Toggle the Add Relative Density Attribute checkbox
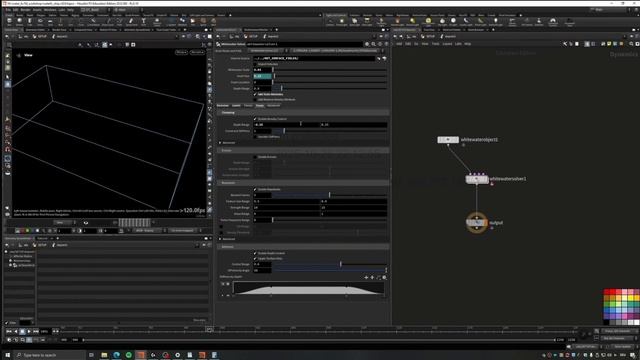This screenshot has height=360, width=640. 255,100
